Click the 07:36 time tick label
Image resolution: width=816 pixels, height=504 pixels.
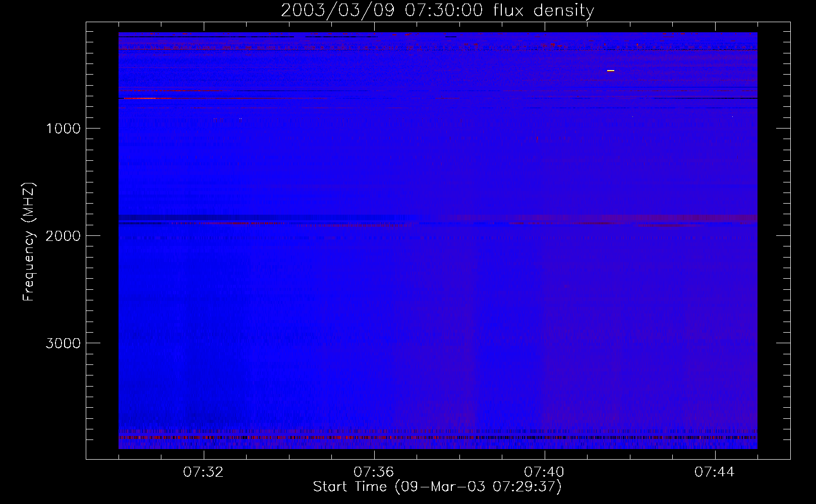click(374, 472)
